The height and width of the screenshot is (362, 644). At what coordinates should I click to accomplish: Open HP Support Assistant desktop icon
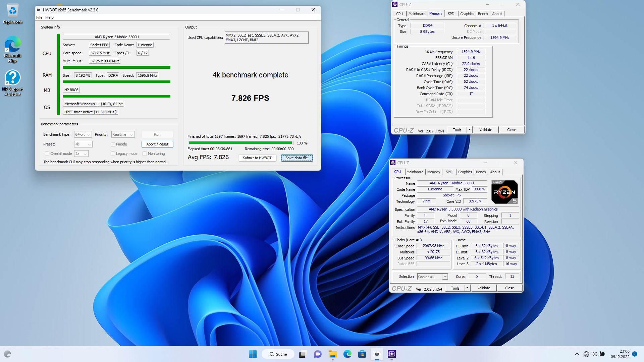12,83
